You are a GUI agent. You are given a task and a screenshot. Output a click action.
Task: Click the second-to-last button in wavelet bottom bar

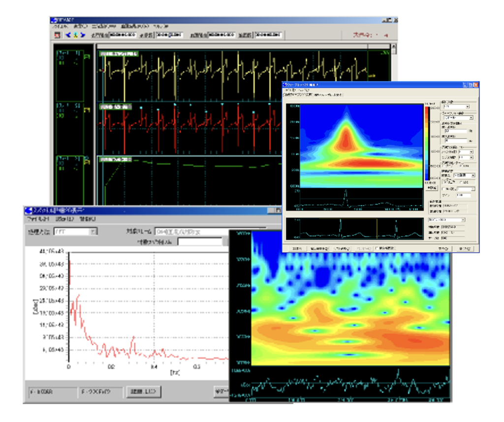click(x=443, y=248)
